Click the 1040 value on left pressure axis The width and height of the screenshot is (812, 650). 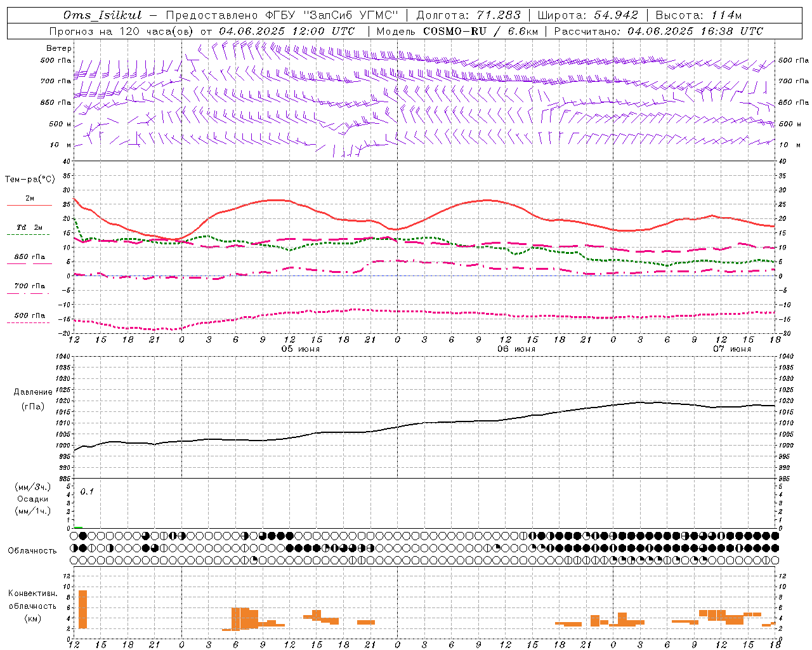pyautogui.click(x=62, y=357)
